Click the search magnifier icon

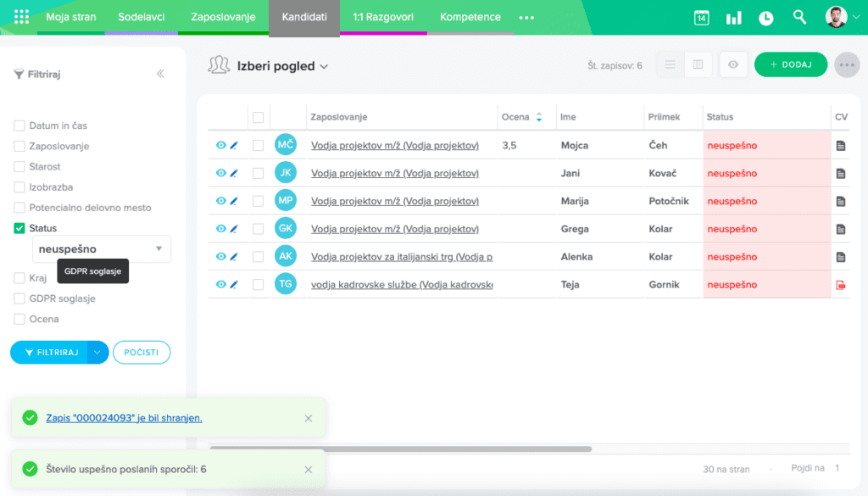[x=799, y=17]
